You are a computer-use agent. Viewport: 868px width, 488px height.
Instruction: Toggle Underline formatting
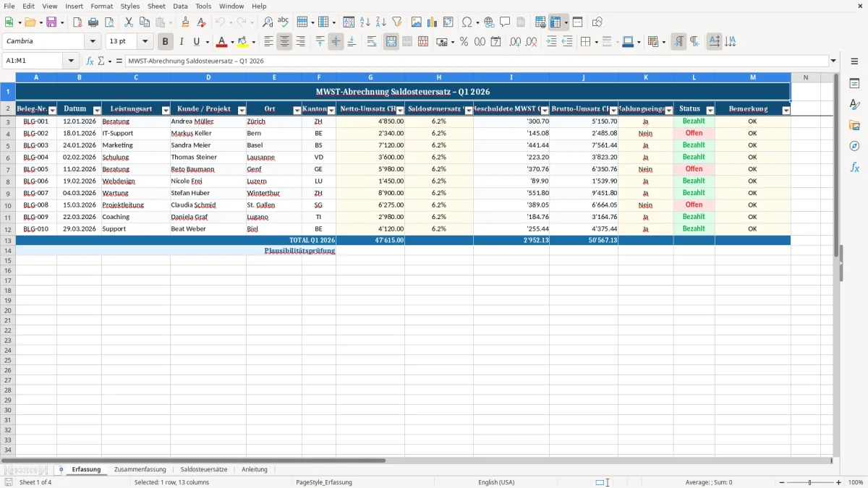(196, 42)
